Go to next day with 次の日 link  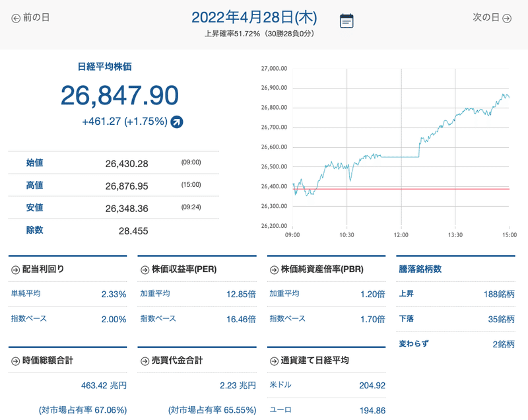(x=492, y=18)
